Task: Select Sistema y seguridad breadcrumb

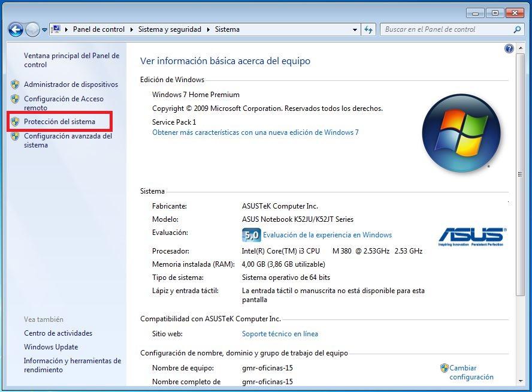Action: pyautogui.click(x=170, y=29)
